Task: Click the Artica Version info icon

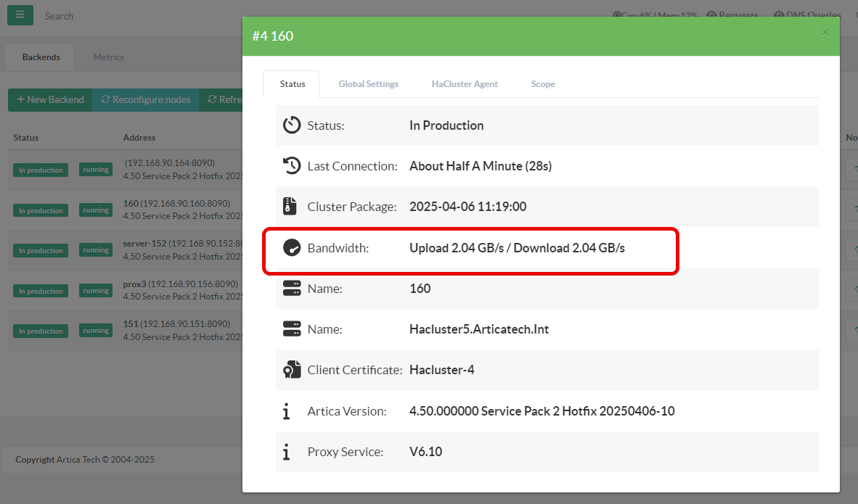Action: (287, 411)
